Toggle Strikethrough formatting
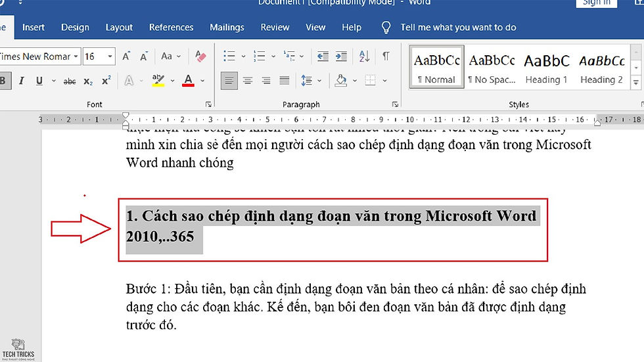 [x=70, y=81]
